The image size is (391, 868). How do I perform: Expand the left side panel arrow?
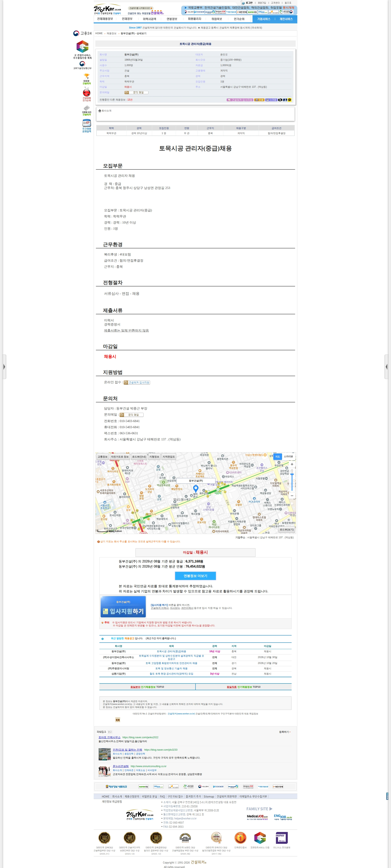click(x=4, y=367)
